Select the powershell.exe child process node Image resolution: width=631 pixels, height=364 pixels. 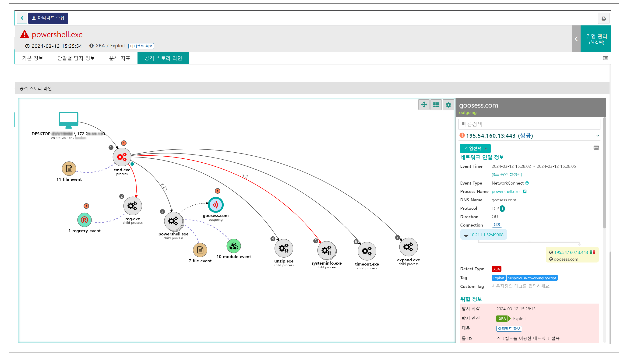pos(173,221)
